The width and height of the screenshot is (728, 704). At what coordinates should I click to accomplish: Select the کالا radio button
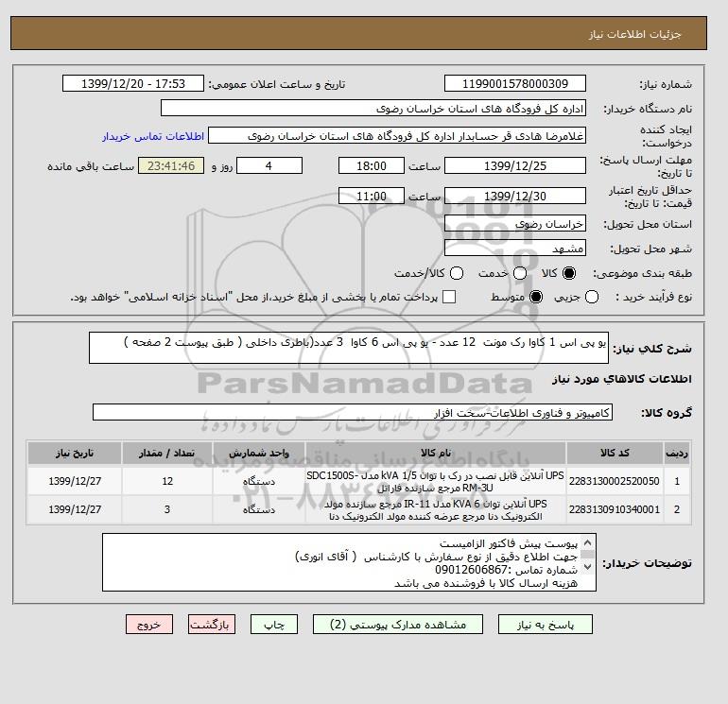click(x=569, y=273)
